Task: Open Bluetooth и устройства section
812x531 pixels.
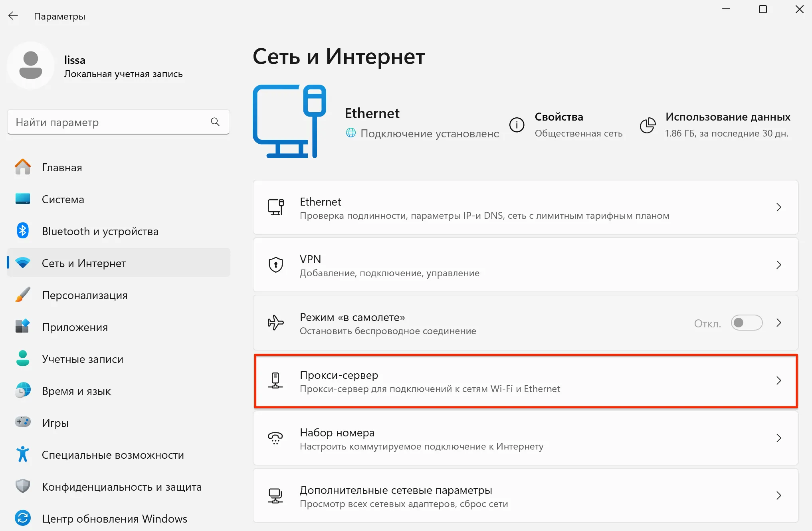Action: 119,231
